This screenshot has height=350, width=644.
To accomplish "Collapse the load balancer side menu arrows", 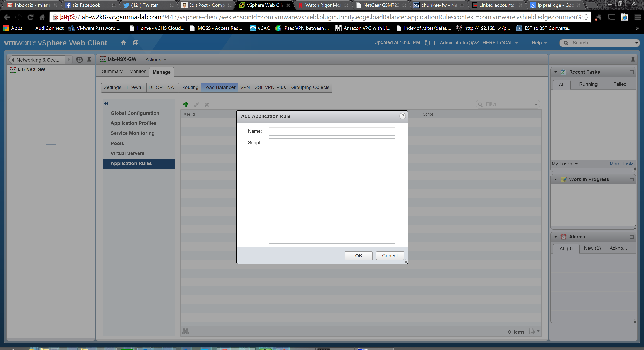I will 106,104.
